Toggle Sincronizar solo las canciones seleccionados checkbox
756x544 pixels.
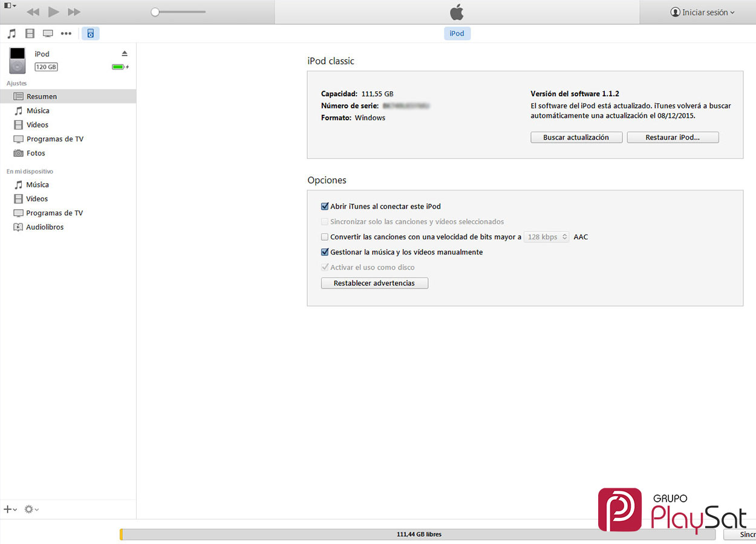coord(325,222)
